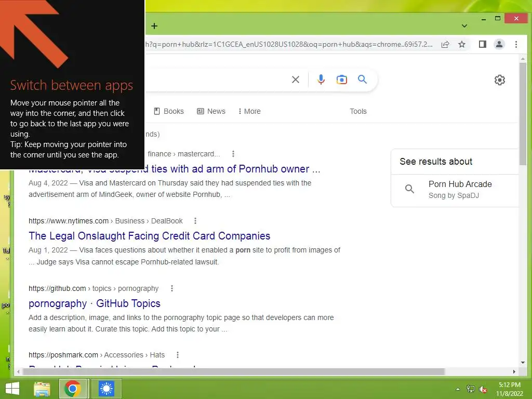Open File Explorer from the taskbar

pos(42,389)
